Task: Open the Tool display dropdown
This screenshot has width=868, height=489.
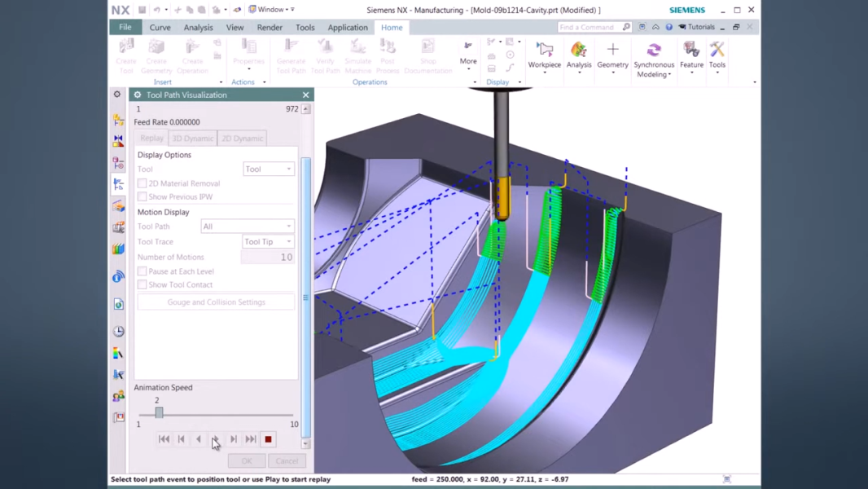Action: (x=269, y=169)
